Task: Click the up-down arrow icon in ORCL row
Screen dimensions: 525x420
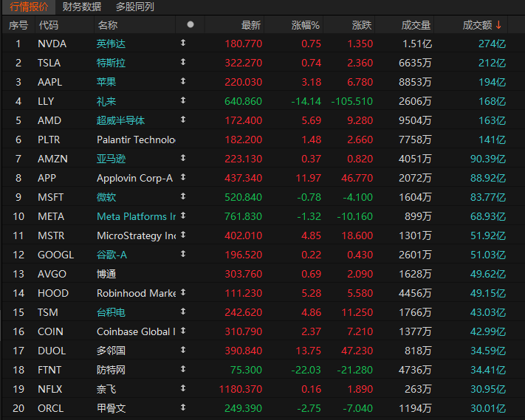Action: click(183, 407)
